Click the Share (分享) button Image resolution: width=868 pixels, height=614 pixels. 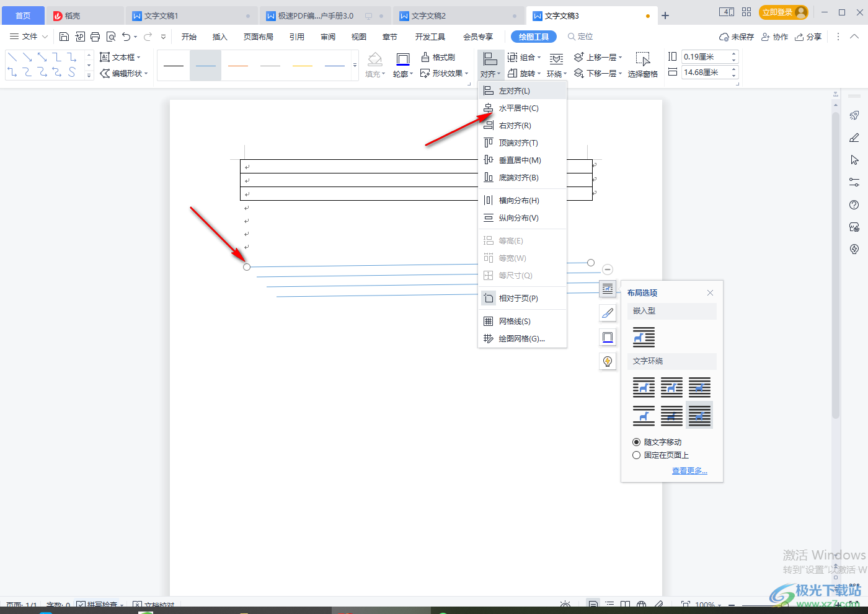tap(808, 37)
